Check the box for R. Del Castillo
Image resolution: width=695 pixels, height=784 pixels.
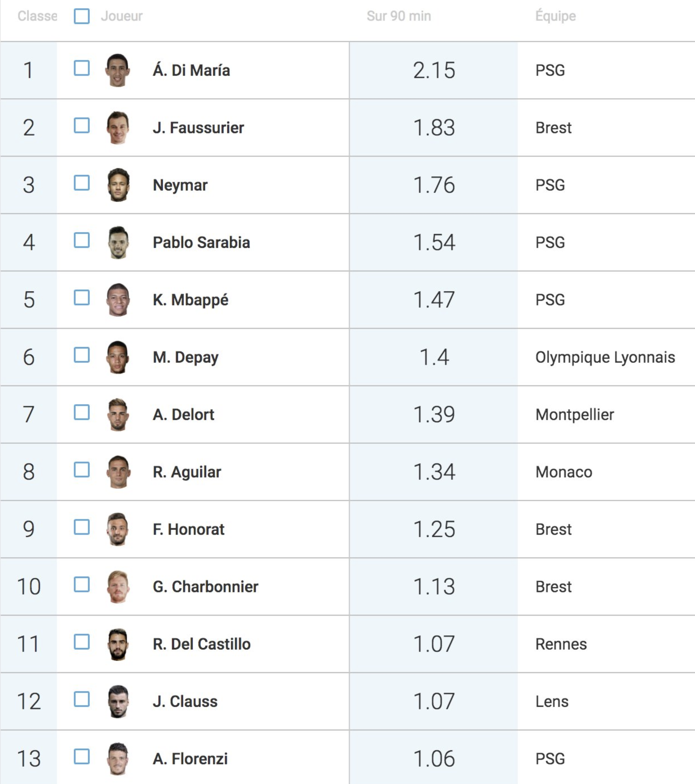pos(82,642)
